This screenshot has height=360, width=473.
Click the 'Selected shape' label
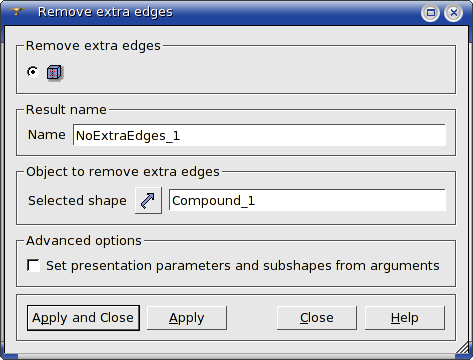[77, 200]
